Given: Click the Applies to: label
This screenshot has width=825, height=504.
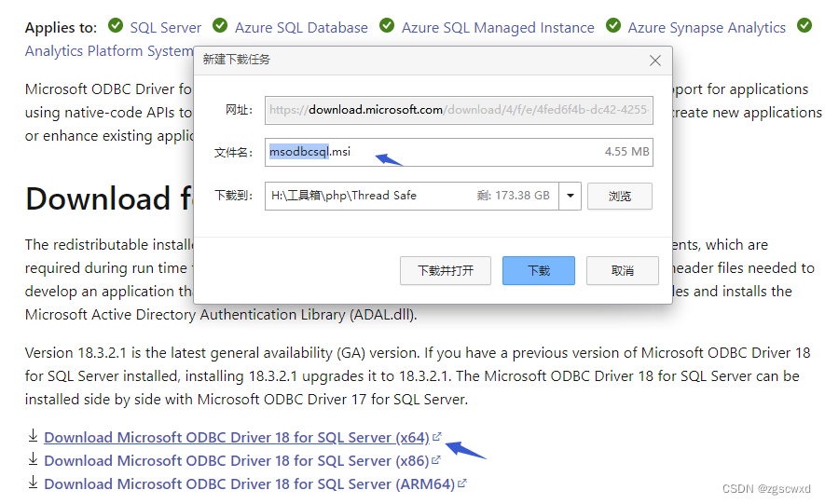Looking at the screenshot, I should pyautogui.click(x=61, y=27).
